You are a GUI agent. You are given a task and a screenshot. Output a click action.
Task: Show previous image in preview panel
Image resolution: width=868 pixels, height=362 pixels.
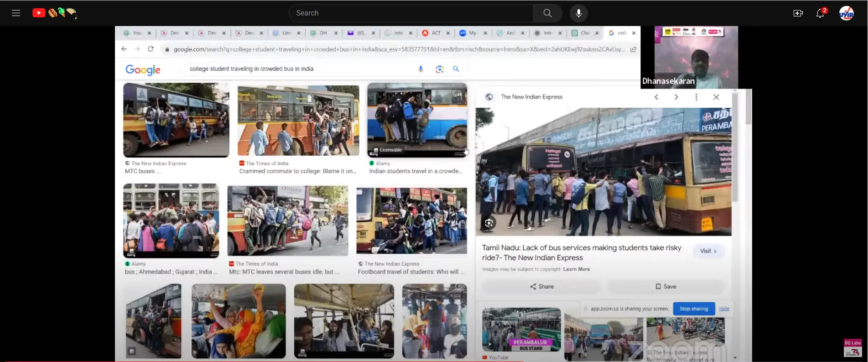pyautogui.click(x=656, y=97)
